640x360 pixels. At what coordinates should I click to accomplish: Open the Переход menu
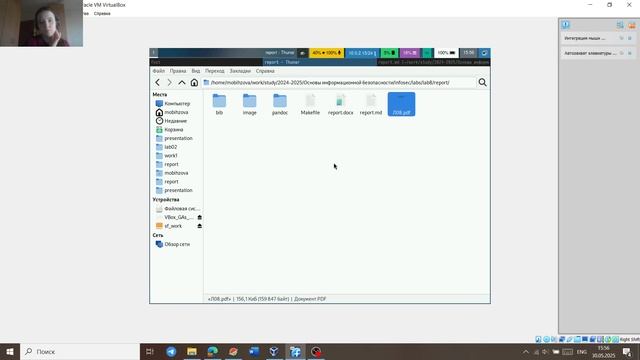pos(215,71)
